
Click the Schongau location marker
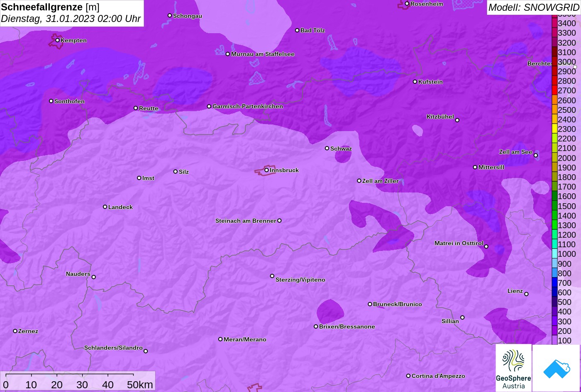click(x=170, y=15)
